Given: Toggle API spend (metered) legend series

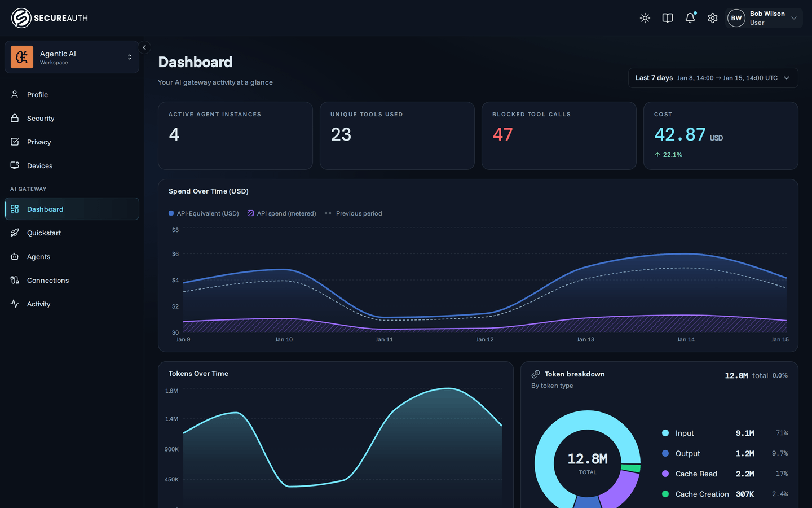Looking at the screenshot, I should [x=282, y=213].
